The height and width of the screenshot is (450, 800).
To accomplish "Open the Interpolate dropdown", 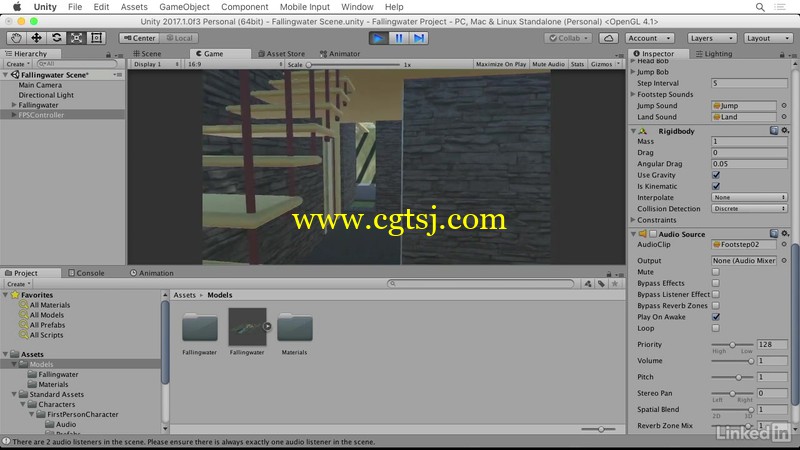I will [749, 197].
